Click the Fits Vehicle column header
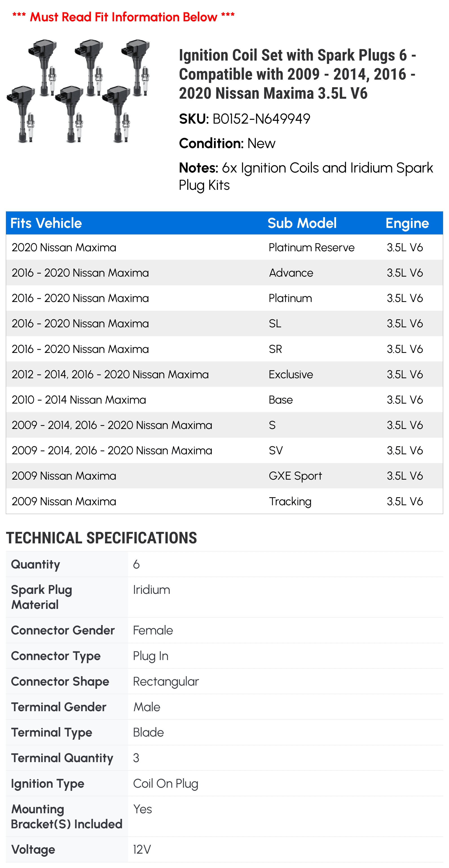The height and width of the screenshot is (868, 449). click(46, 223)
